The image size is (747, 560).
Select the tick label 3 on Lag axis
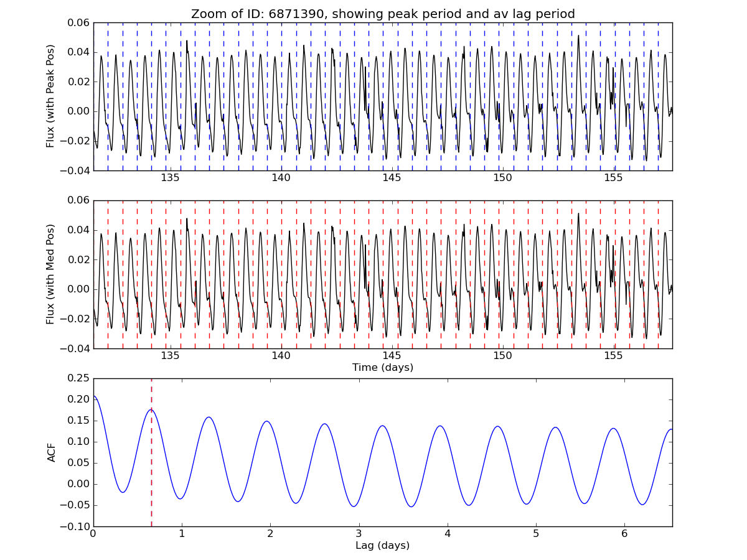[x=359, y=534]
